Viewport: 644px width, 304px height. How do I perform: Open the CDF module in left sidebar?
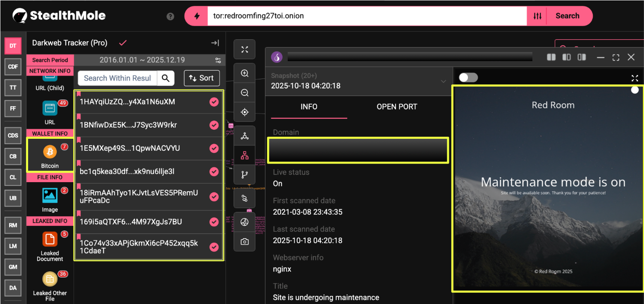13,67
